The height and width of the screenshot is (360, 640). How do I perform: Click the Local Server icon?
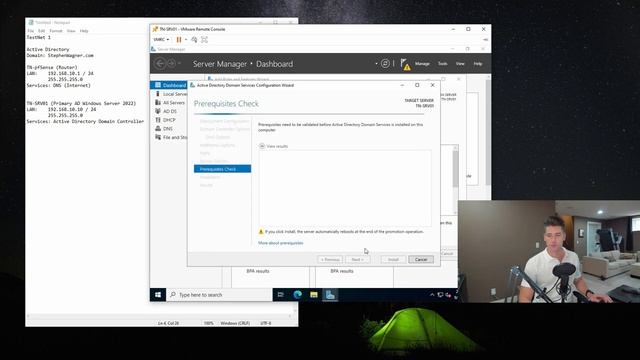[158, 94]
